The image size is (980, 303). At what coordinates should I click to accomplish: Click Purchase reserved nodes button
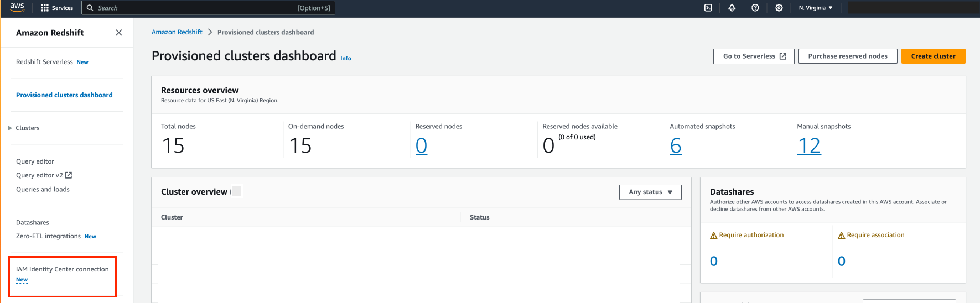847,56
